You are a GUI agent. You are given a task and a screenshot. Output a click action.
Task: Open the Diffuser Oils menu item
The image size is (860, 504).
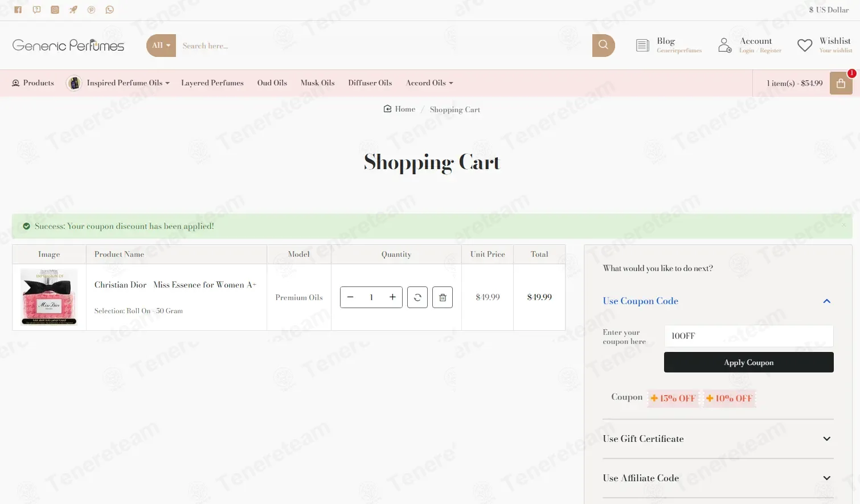click(x=370, y=83)
